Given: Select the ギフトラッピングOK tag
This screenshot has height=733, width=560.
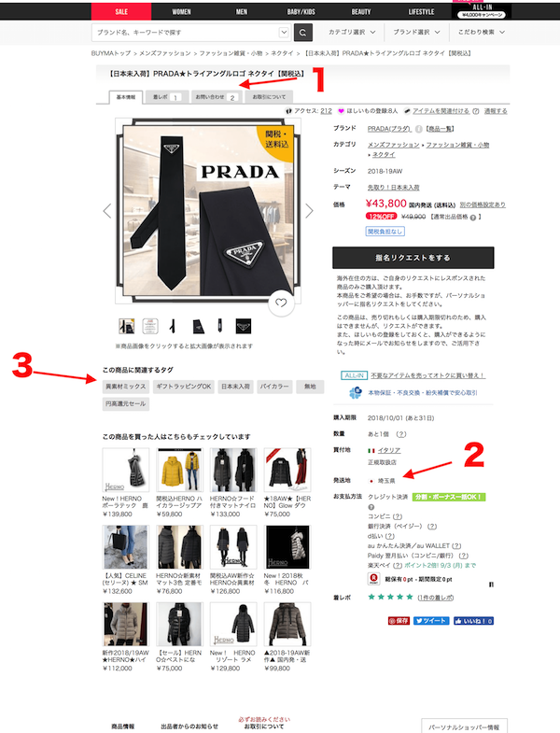Looking at the screenshot, I should tap(184, 387).
